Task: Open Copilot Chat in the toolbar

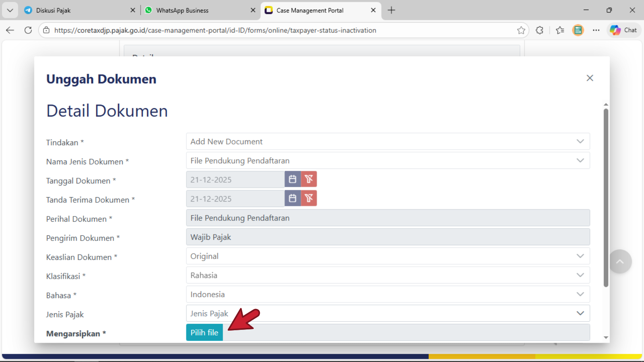Action: coord(623,30)
